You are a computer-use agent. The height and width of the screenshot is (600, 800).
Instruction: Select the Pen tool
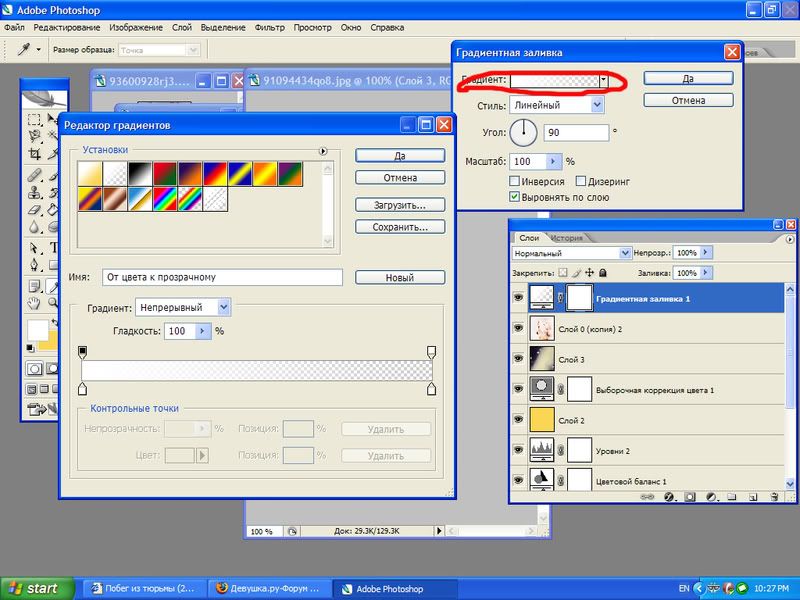coord(34,265)
